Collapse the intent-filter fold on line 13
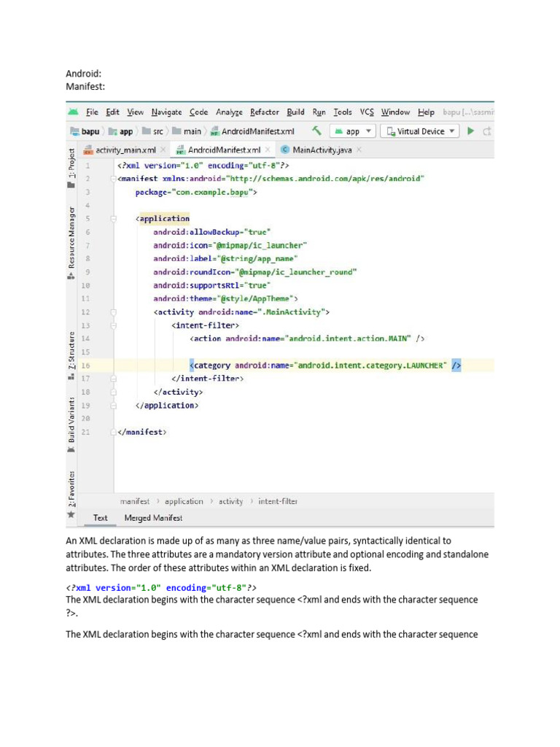Image resolution: width=560 pixels, height=747 pixels. (x=114, y=325)
